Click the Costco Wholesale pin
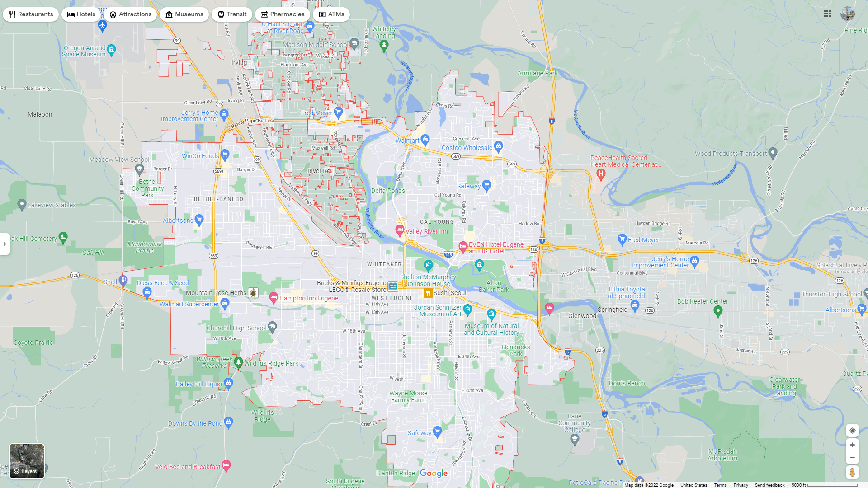The width and height of the screenshot is (868, 488). click(x=498, y=146)
